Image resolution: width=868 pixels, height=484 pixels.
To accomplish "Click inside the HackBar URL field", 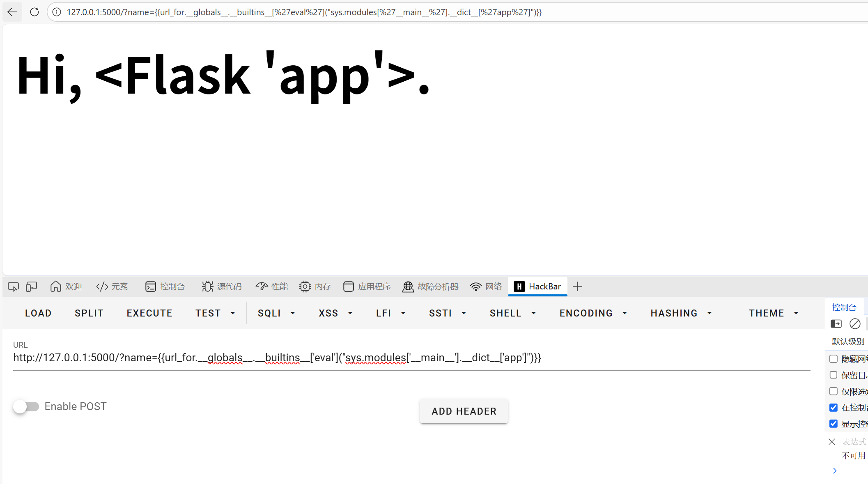I will pyautogui.click(x=278, y=358).
